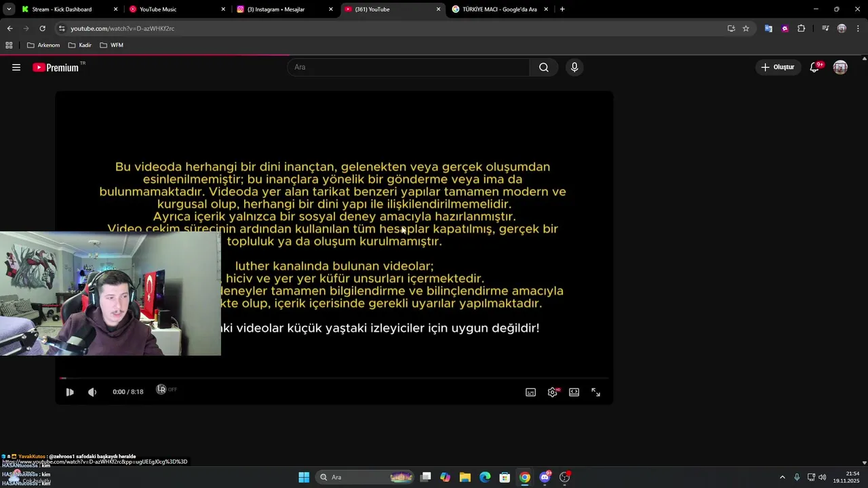Open YouTube notifications bell
Viewport: 868px width, 488px height.
[815, 67]
